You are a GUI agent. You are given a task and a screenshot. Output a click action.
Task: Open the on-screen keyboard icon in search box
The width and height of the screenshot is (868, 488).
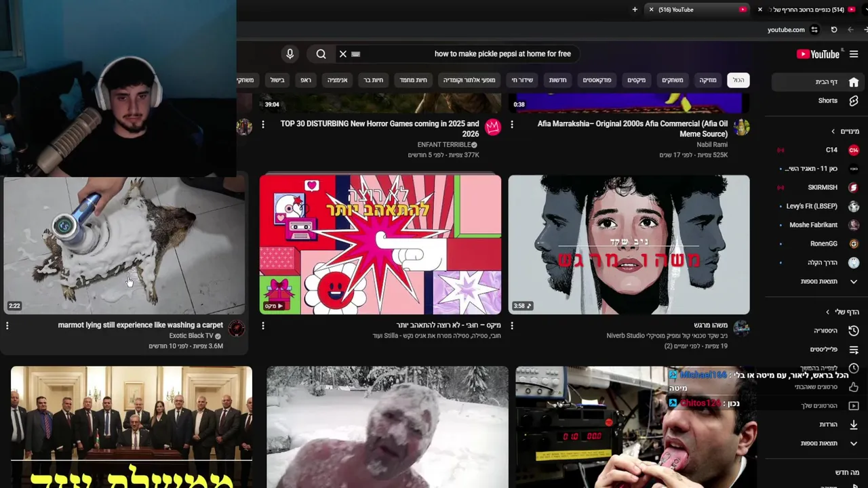point(356,54)
